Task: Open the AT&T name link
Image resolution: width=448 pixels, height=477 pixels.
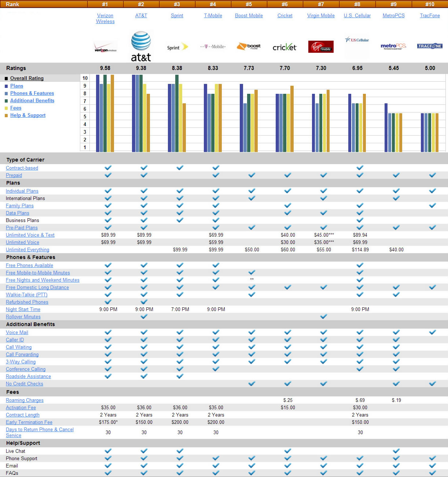Action: coord(141,16)
